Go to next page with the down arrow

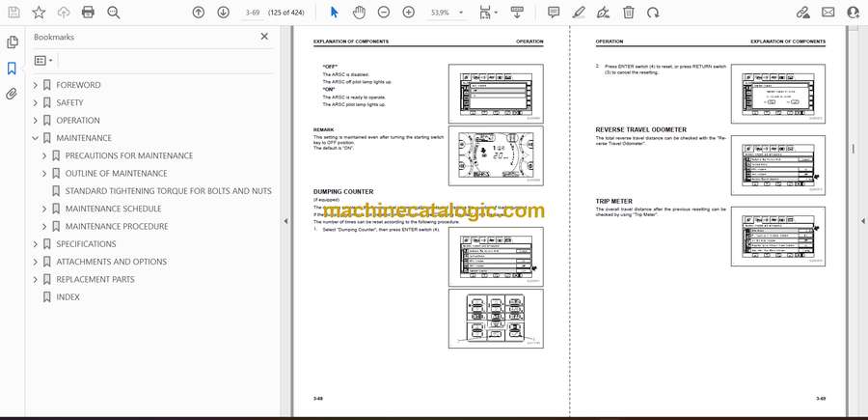(x=223, y=13)
